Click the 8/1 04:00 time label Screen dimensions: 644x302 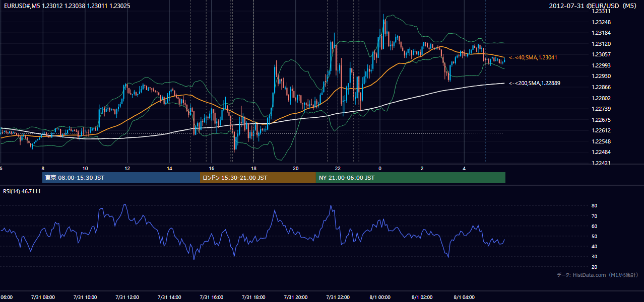[464, 297]
